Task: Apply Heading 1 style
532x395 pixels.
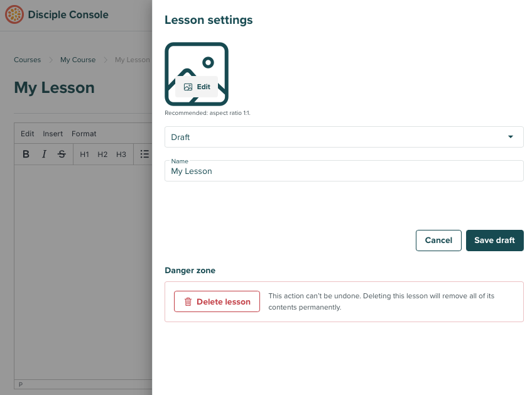Action: click(84, 154)
